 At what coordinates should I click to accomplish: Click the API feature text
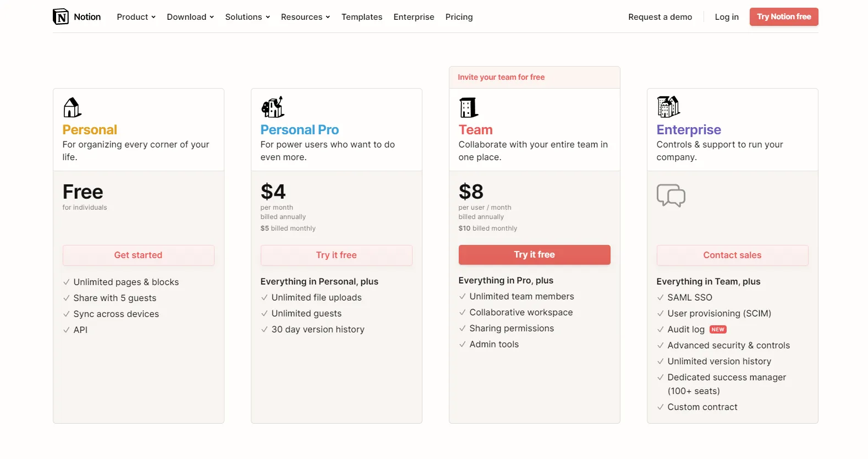pyautogui.click(x=80, y=330)
